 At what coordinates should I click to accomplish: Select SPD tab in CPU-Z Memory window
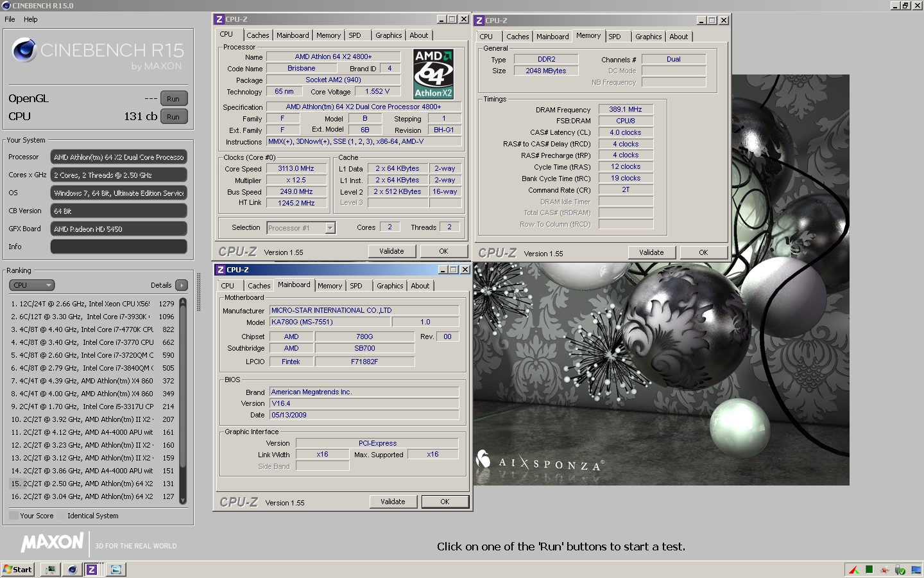tap(615, 37)
